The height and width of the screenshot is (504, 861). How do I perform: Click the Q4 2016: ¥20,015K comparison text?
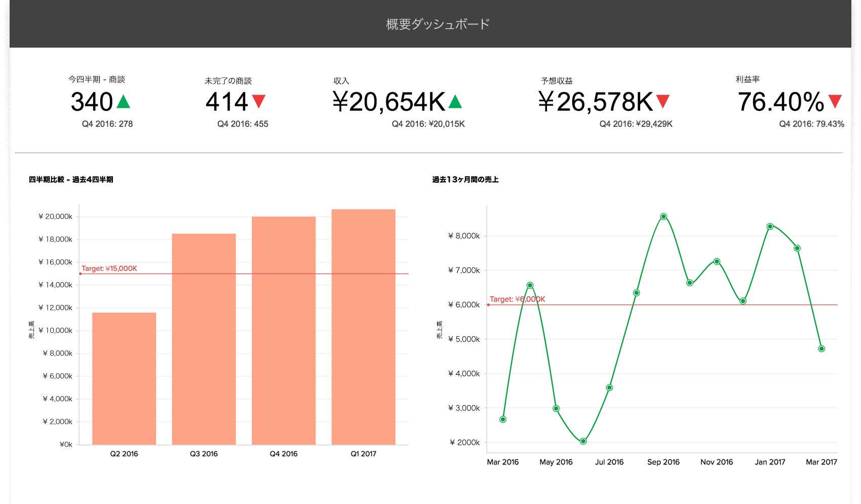428,124
